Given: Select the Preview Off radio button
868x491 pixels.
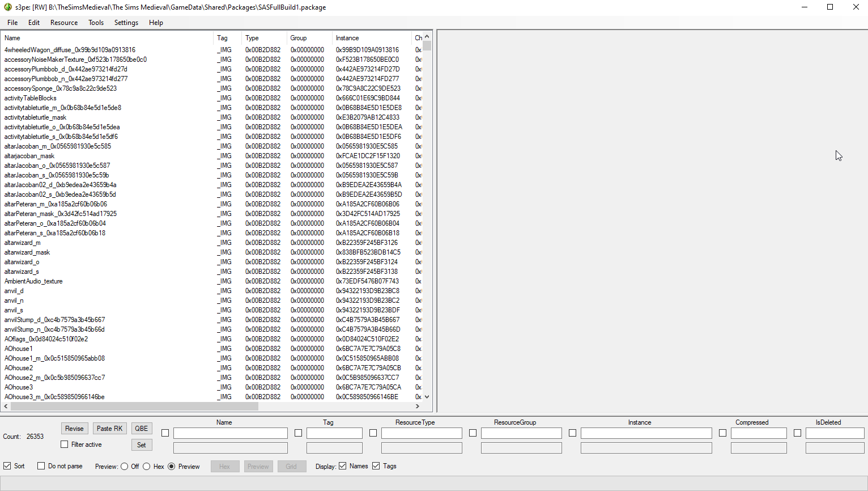Looking at the screenshot, I should 125,467.
